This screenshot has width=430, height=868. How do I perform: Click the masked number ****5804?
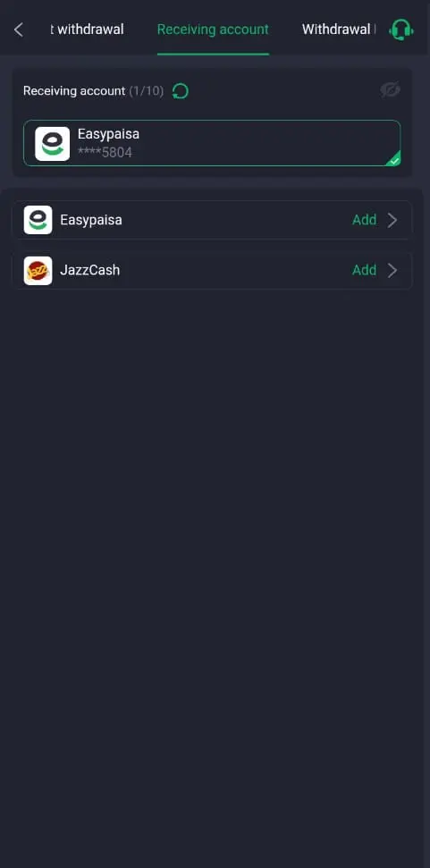105,152
